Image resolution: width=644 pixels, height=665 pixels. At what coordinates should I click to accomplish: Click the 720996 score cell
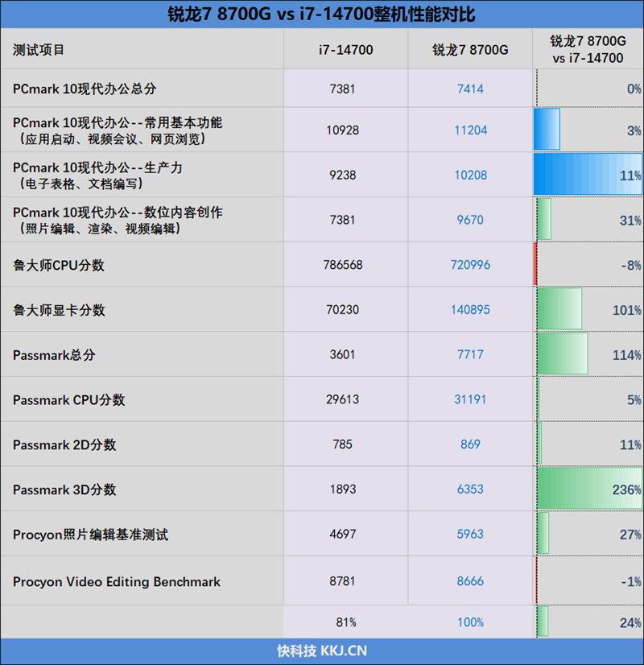point(471,265)
